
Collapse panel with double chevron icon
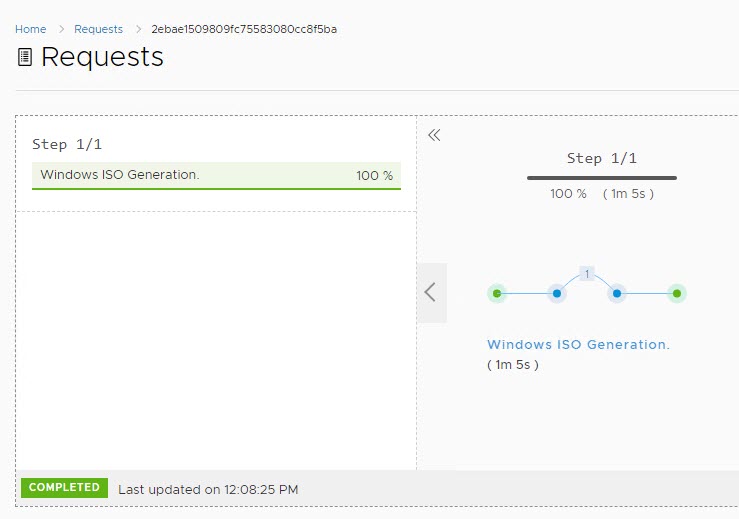click(x=434, y=135)
